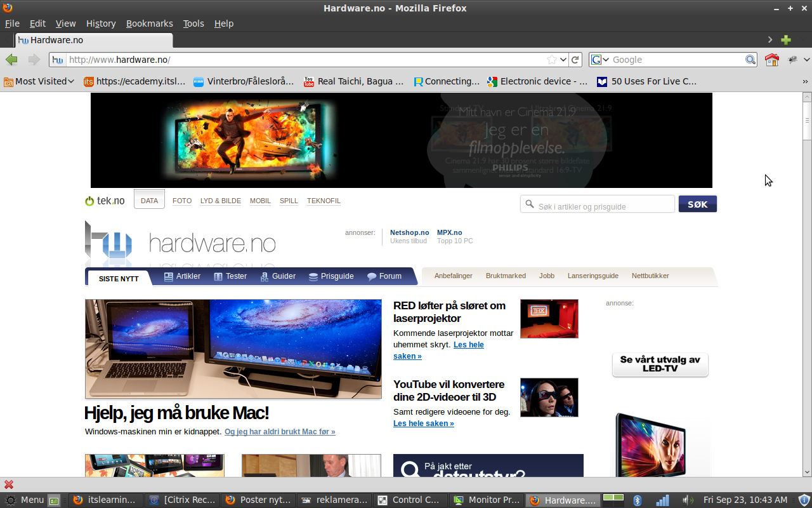Open the MOBIL section
The image size is (812, 508).
260,201
